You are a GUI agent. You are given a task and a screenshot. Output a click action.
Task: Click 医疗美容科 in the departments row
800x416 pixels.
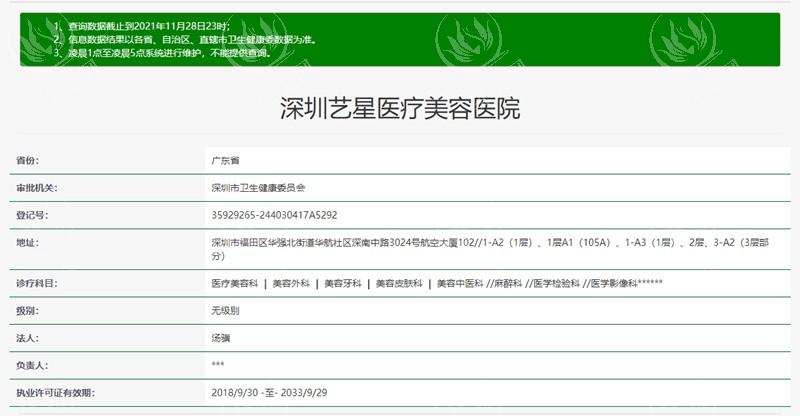point(235,283)
